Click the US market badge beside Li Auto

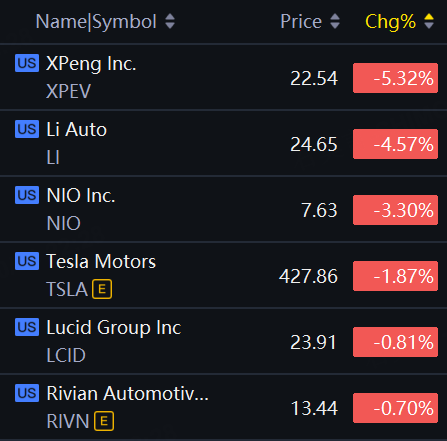click(27, 129)
